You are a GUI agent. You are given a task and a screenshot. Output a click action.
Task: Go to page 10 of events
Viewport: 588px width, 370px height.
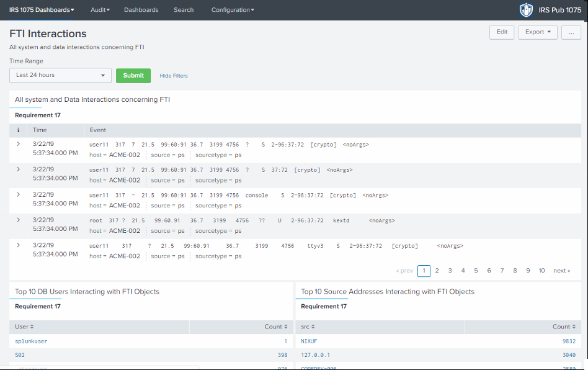coord(541,271)
